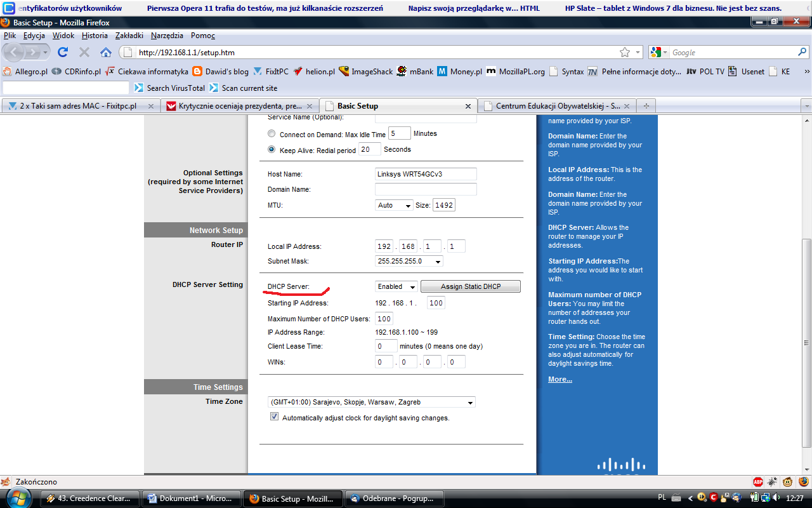
Task: Open the Creedence Clear... taskbar item
Action: tap(90, 498)
